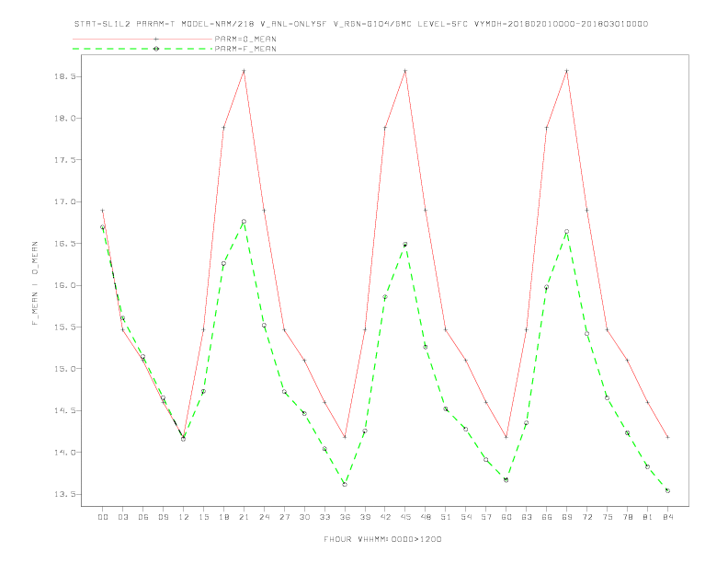728x563 pixels.
Task: Click the y-axis tick label 18.5
Action: 65,76
